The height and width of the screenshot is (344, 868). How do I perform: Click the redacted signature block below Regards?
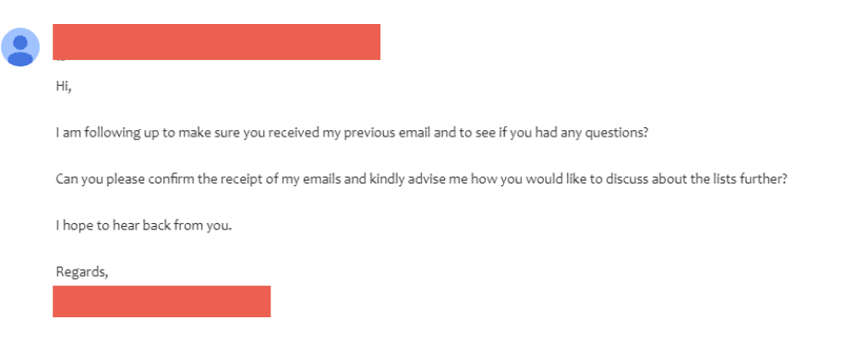coord(162,302)
